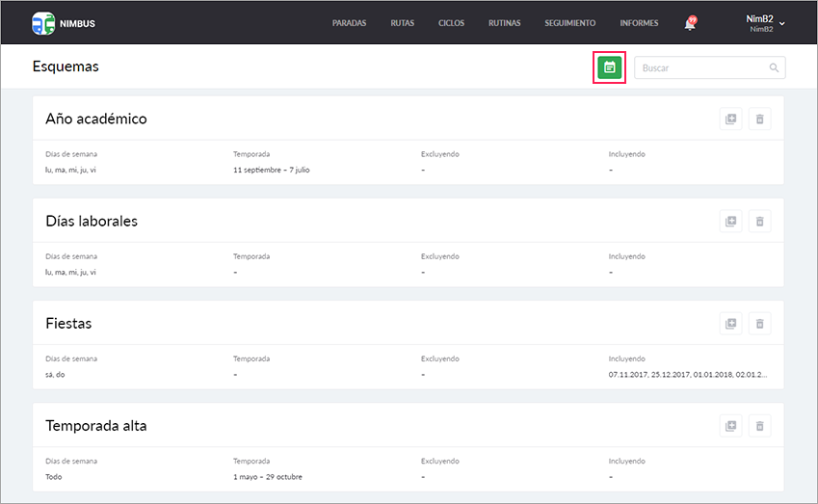
Task: Expand the NimB2 user menu arrow
Action: click(782, 23)
